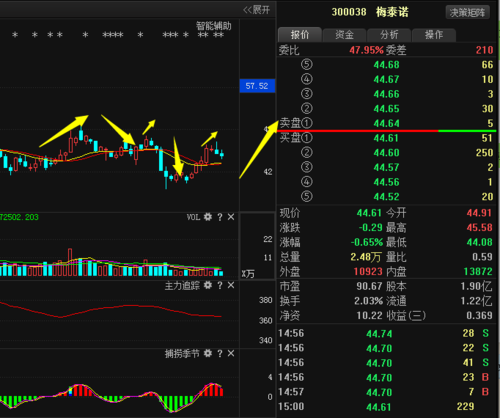500x418 pixels.
Task: Close the 捕捞季节 indicator panel
Action: [231, 353]
